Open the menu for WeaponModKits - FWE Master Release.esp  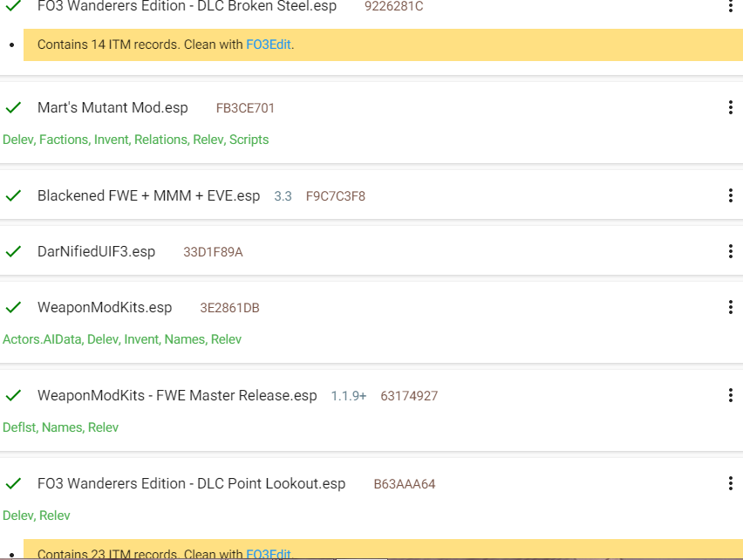[x=730, y=395]
